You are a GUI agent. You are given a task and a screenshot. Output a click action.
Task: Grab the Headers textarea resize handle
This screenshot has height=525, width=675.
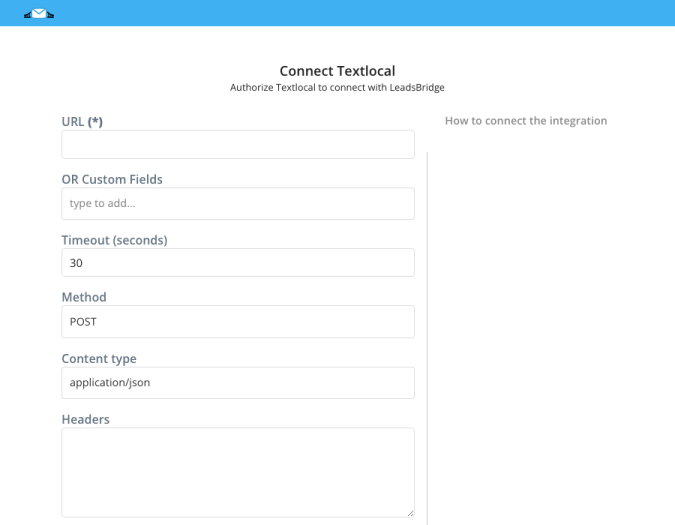(410, 513)
